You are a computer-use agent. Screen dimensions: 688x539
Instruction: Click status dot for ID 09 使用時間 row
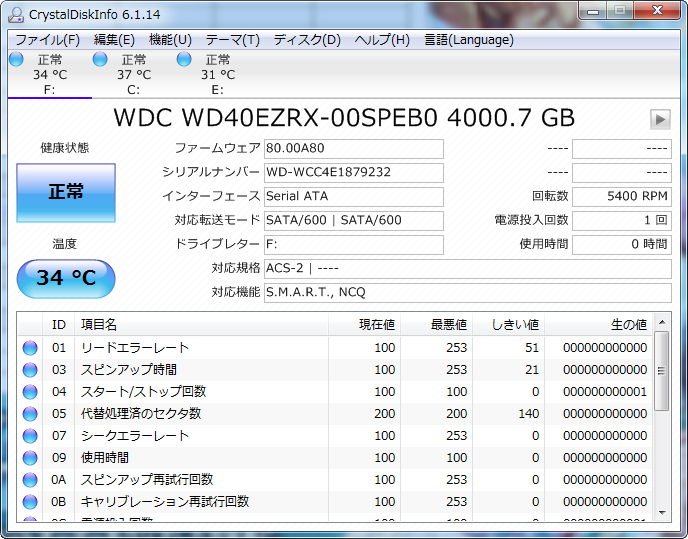30,458
